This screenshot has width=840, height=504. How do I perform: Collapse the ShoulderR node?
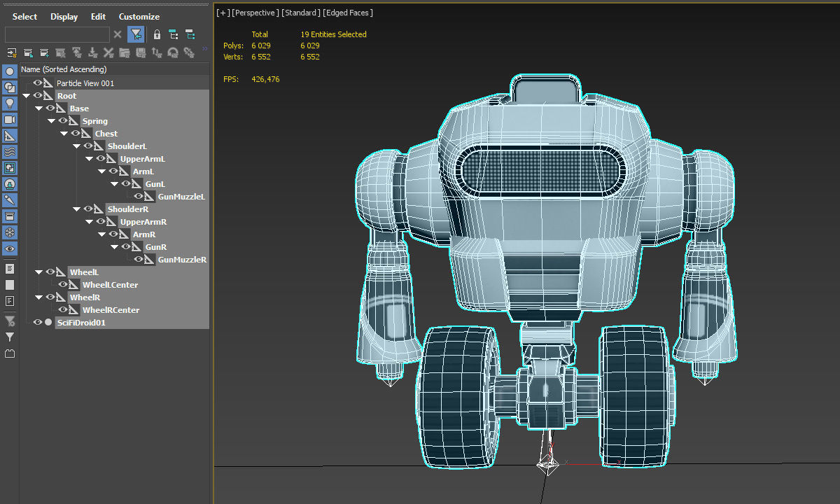coord(77,209)
